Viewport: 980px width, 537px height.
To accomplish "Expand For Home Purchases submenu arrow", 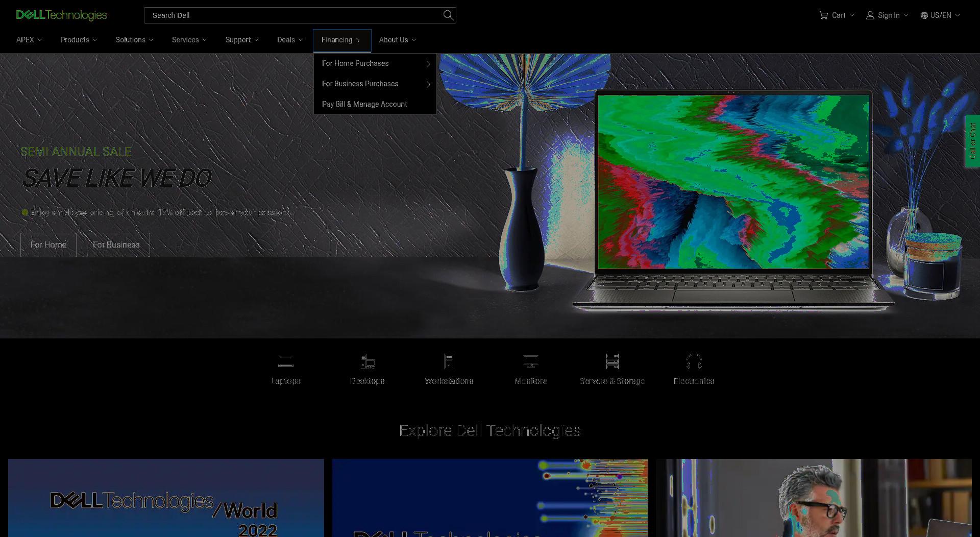I will 428,64.
